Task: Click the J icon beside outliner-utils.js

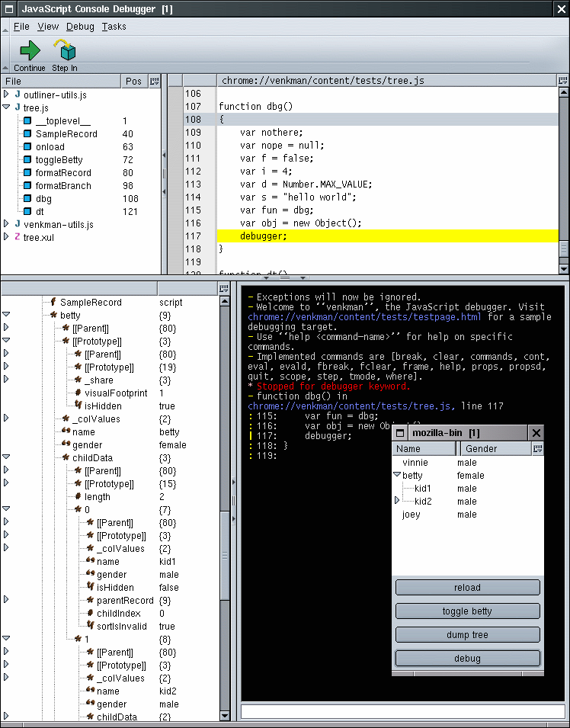Action: coord(18,95)
